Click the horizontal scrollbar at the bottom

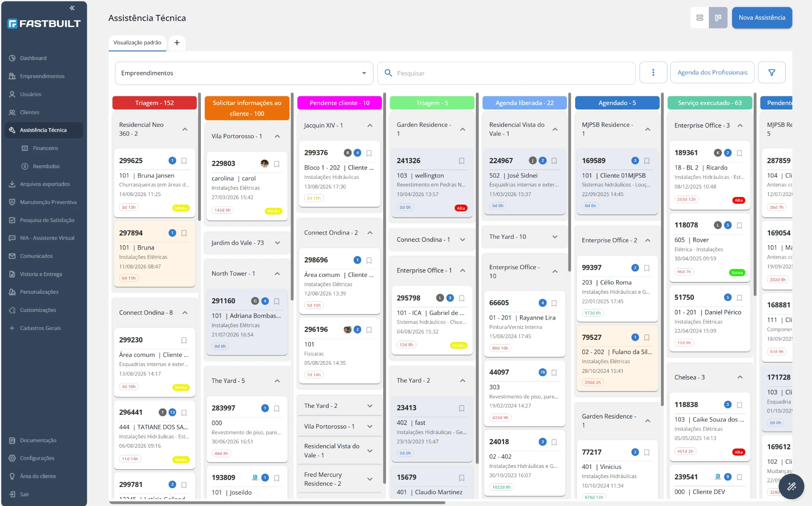coord(277,503)
